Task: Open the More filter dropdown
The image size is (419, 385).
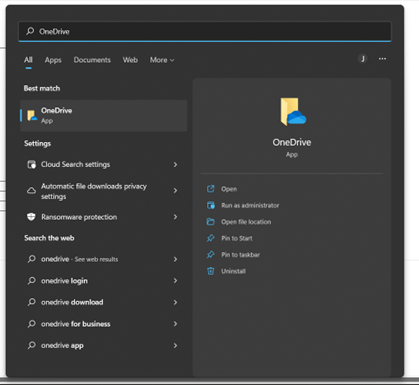Action: click(162, 60)
